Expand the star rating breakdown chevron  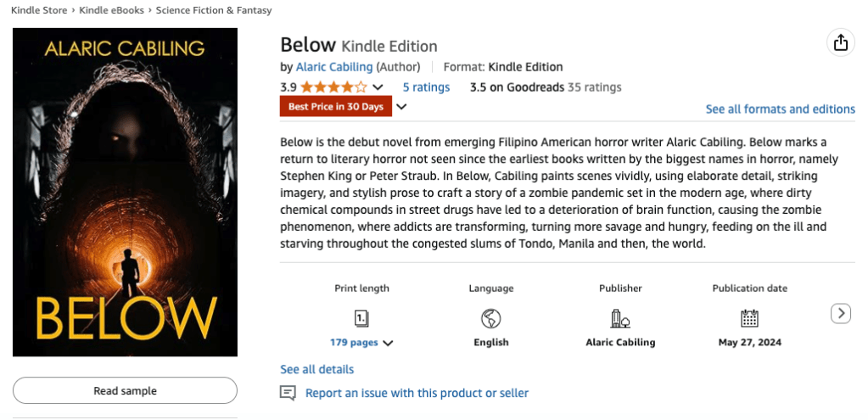(x=378, y=87)
